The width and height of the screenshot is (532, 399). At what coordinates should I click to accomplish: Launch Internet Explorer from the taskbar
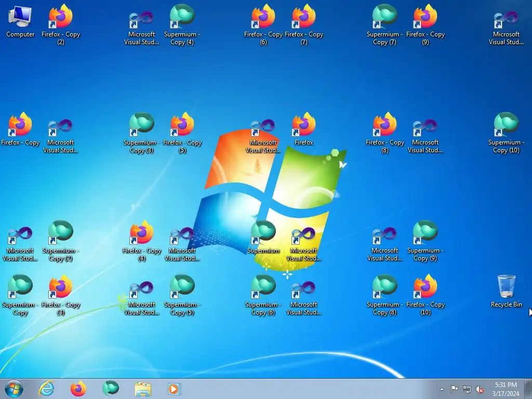click(x=46, y=389)
